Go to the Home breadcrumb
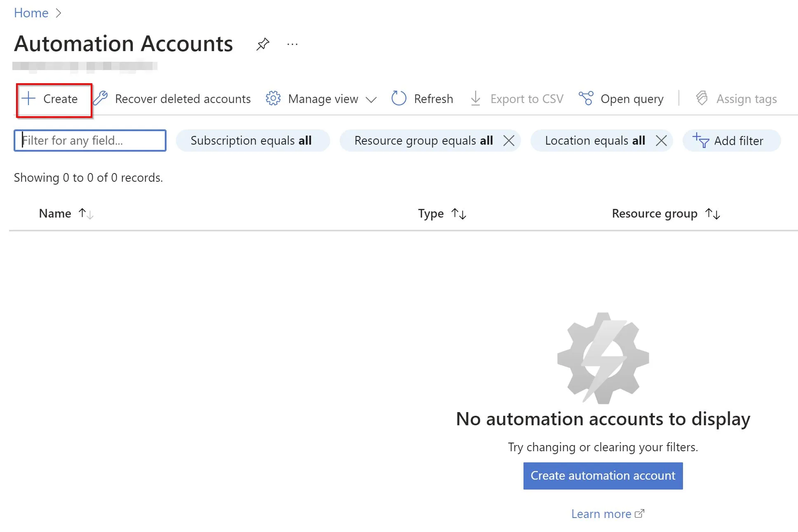Image resolution: width=798 pixels, height=532 pixels. tap(31, 13)
